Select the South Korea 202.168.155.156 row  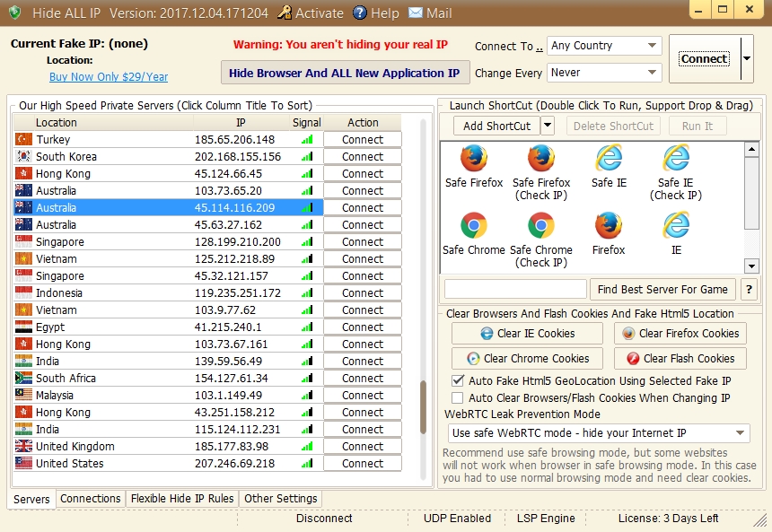click(169, 156)
